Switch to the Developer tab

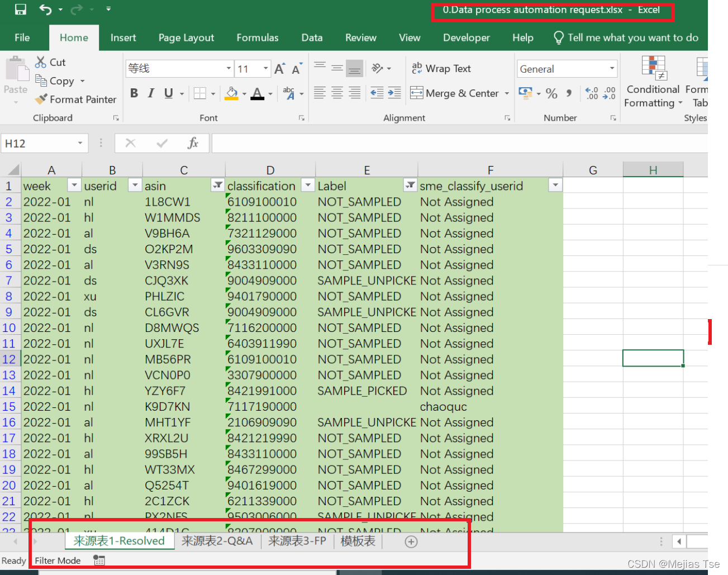click(x=466, y=37)
